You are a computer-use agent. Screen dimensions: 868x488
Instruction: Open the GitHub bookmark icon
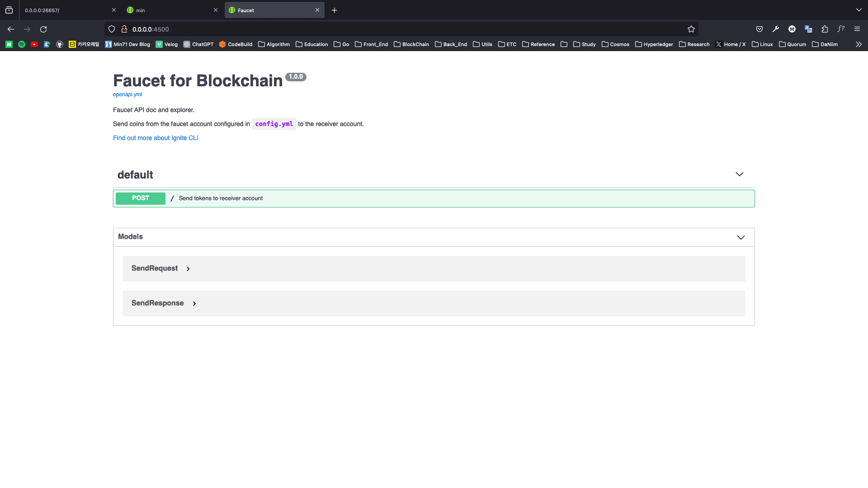pyautogui.click(x=60, y=44)
